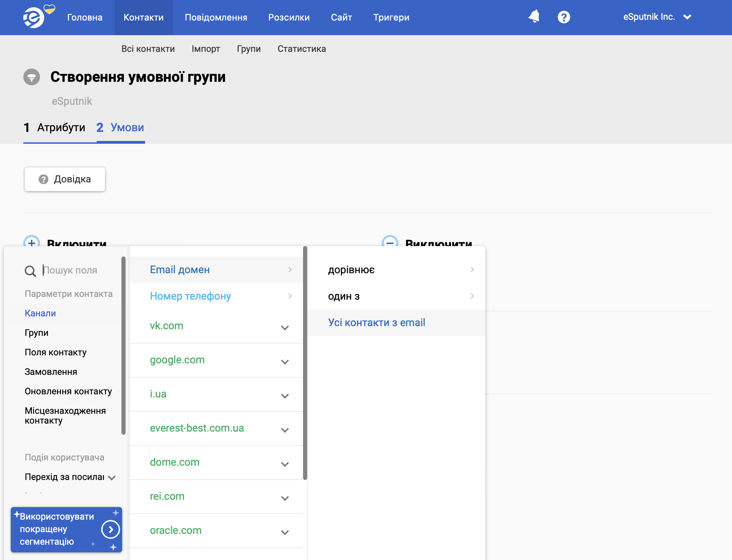Screen dimensions: 732x560
Task: Open notifications bell icon
Action: click(x=534, y=17)
